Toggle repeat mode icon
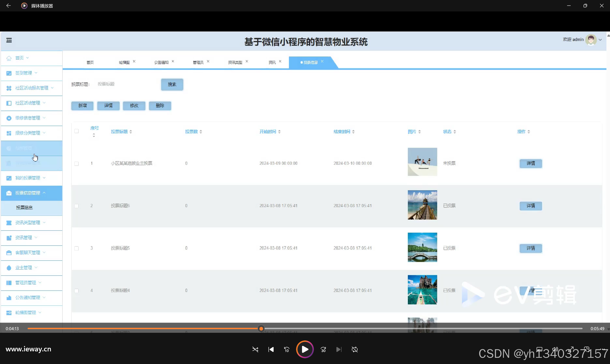This screenshot has width=610, height=364. click(354, 349)
